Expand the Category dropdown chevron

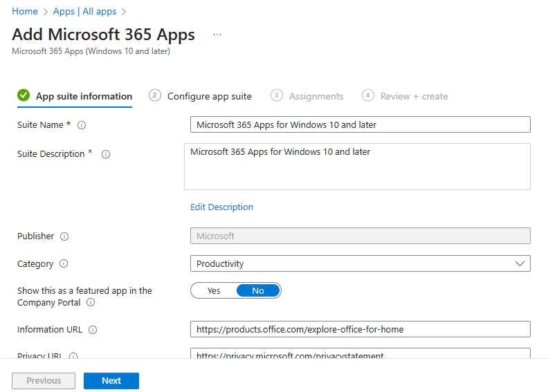520,264
